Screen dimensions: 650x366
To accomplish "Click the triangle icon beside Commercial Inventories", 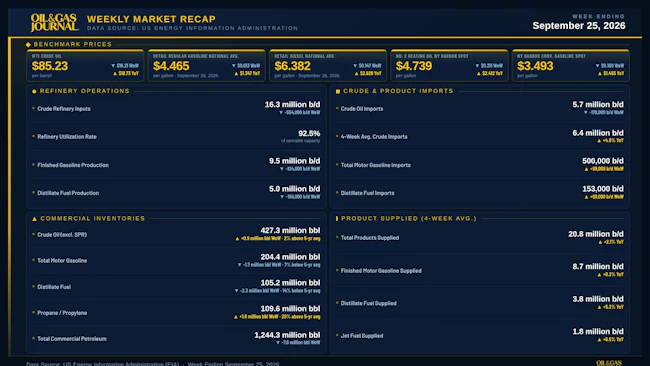I will coord(34,218).
